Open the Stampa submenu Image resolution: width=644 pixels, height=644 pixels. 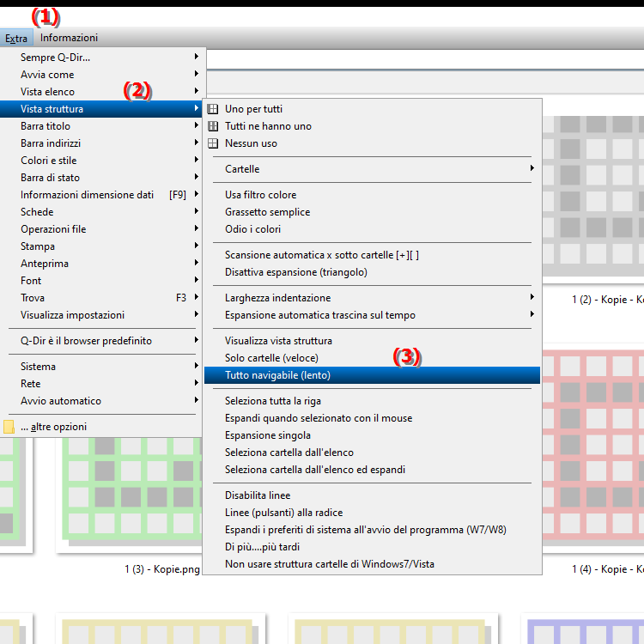pyautogui.click(x=100, y=246)
